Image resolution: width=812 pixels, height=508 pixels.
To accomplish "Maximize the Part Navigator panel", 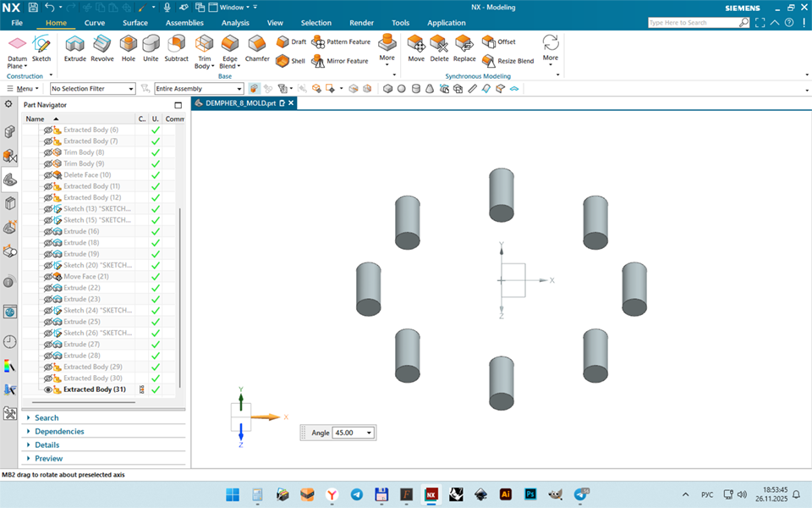I will click(178, 105).
